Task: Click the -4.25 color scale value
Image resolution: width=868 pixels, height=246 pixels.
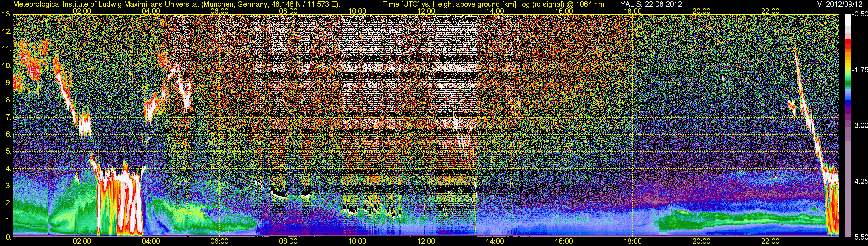Action: [x=860, y=181]
